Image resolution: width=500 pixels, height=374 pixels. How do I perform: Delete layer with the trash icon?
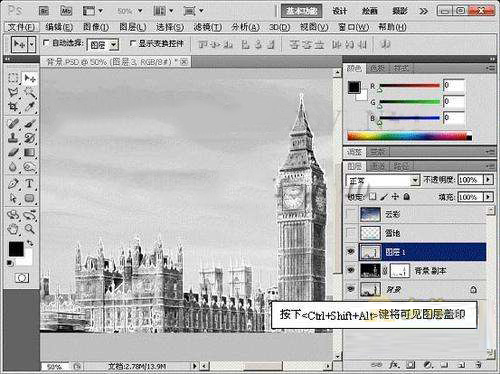[x=479, y=365]
